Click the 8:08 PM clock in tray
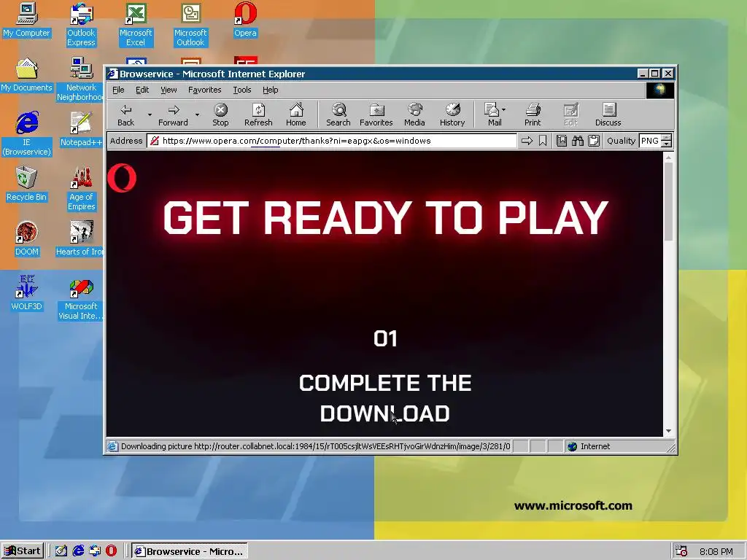The image size is (747, 560). point(716,551)
